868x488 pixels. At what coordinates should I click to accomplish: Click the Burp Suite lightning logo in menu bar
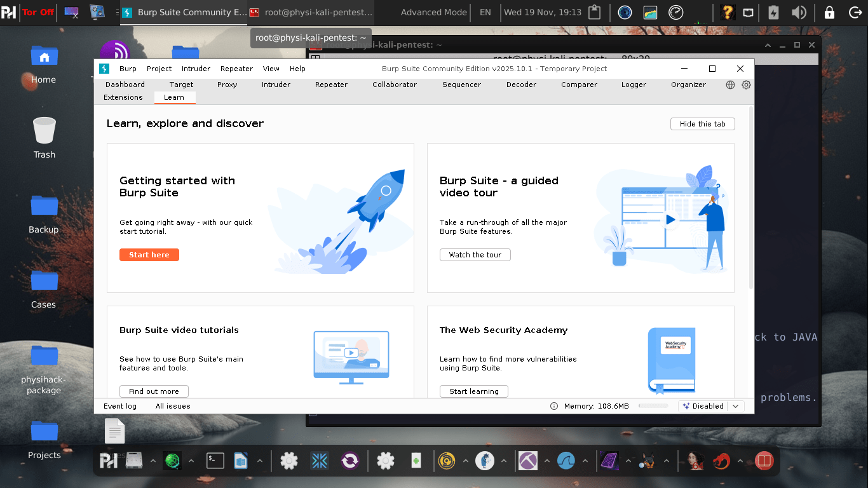pyautogui.click(x=104, y=69)
